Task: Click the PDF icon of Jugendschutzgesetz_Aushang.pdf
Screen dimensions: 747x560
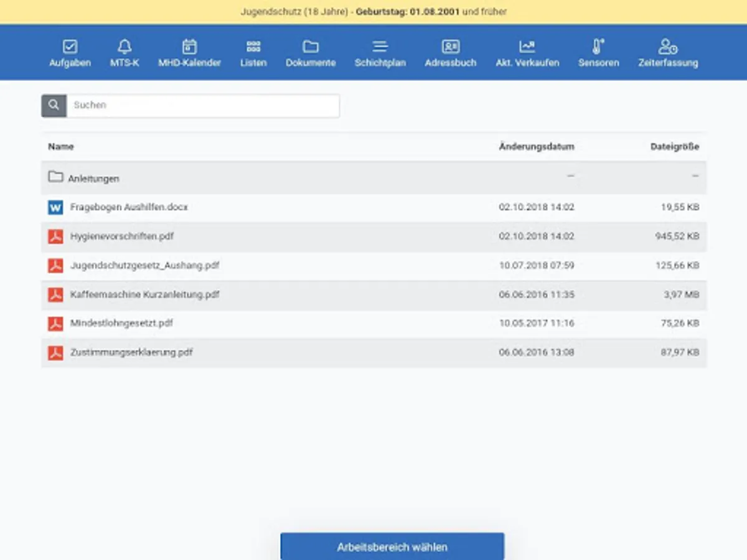Action: tap(56, 266)
